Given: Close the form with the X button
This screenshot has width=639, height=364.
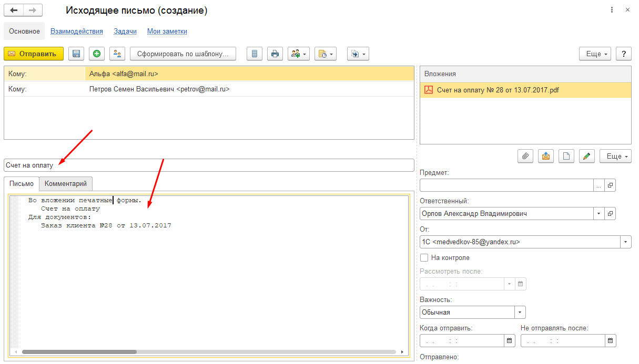Looking at the screenshot, I should pyautogui.click(x=627, y=11).
